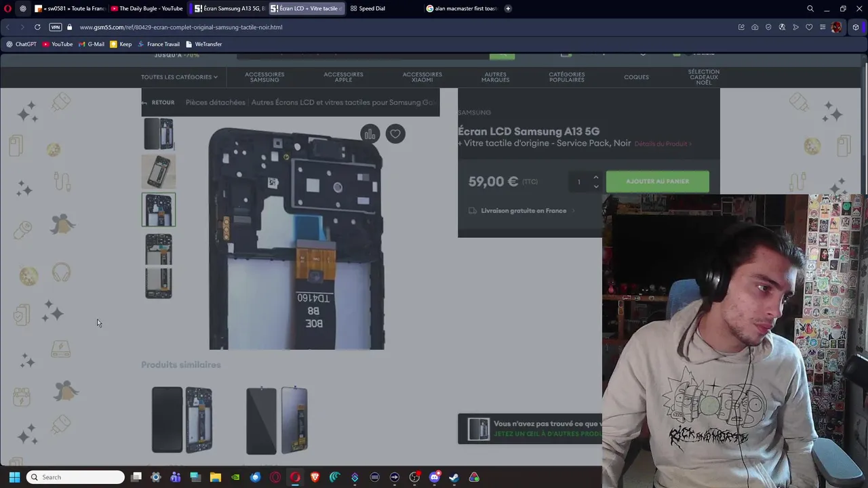Open a new browser tab
The height and width of the screenshot is (488, 868).
pyautogui.click(x=508, y=8)
